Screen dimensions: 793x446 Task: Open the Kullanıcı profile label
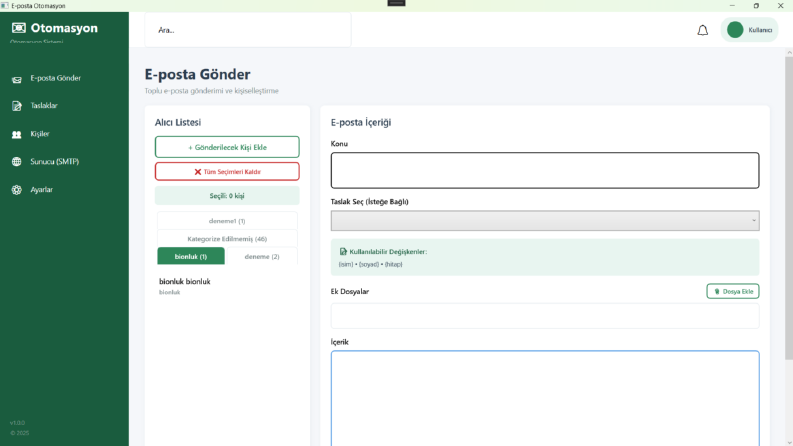coord(760,30)
